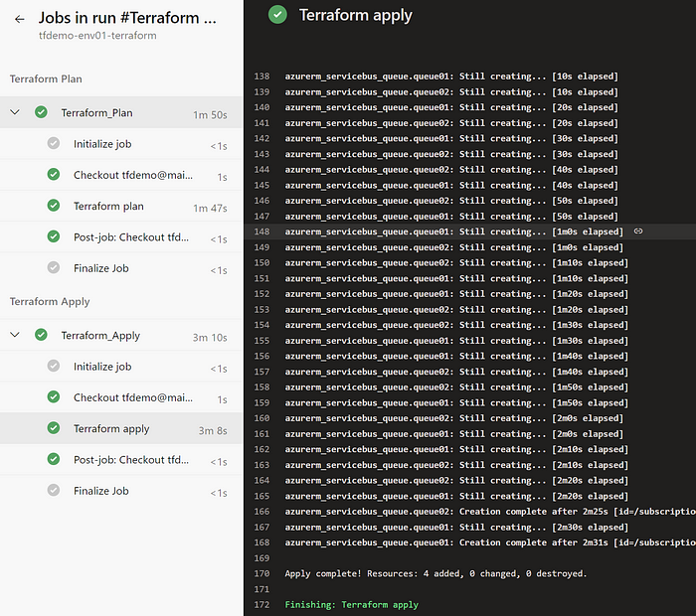Go back using the left arrow icon
This screenshot has height=616, width=696.
point(19,19)
